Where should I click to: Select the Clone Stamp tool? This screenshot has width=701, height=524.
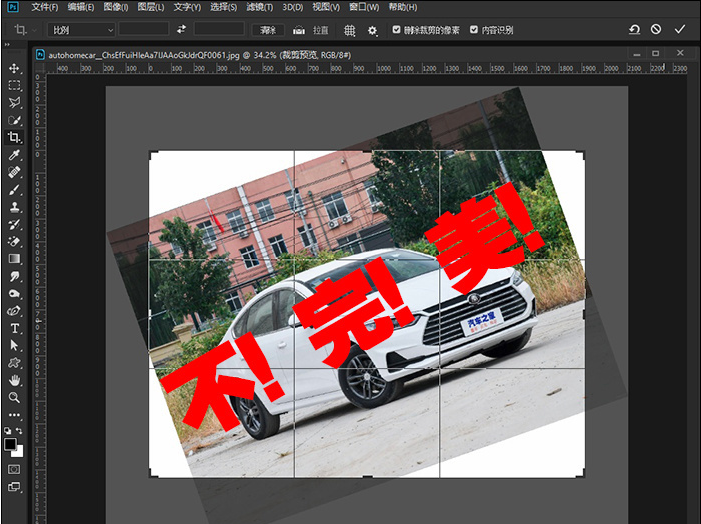[x=14, y=207]
